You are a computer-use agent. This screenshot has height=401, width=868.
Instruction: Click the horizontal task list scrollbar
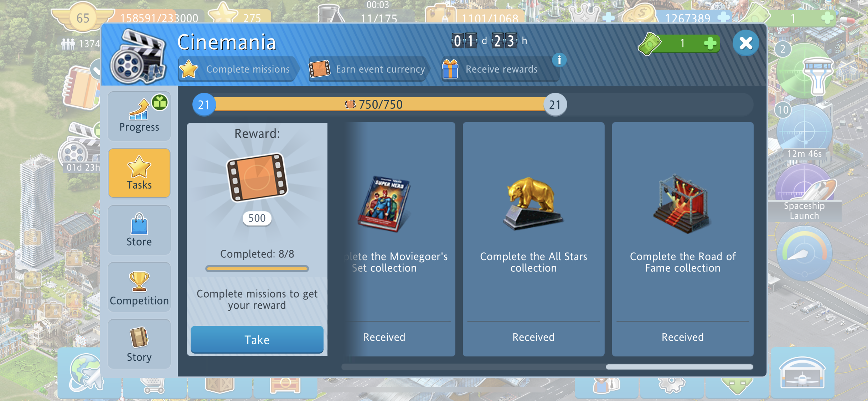coord(547,367)
